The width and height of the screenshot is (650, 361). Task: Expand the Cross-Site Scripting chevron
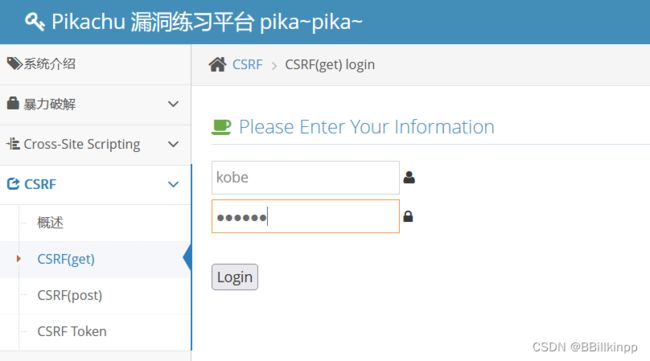(x=173, y=144)
